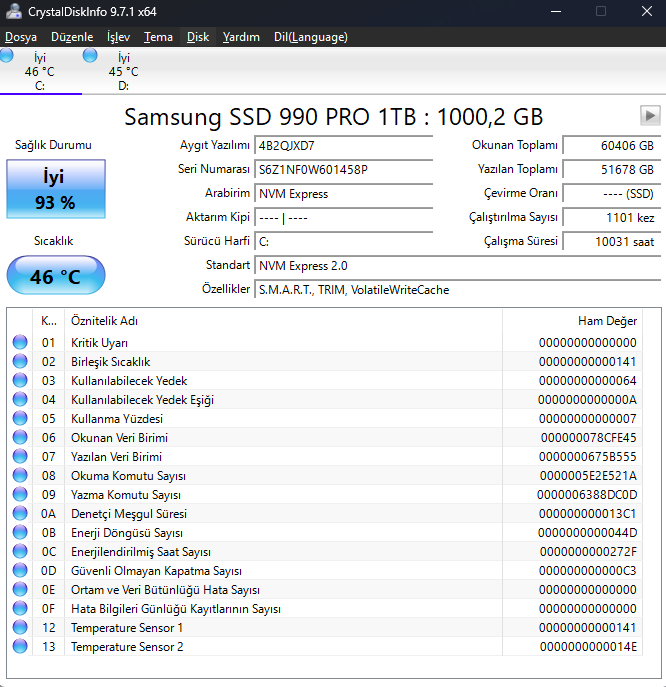The height and width of the screenshot is (687, 666).
Task: Click the Çevirme Oranı value ---- (SSD)
Action: (612, 194)
